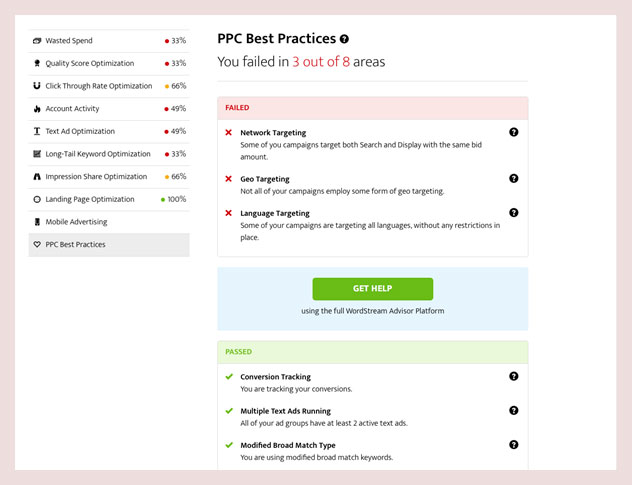Click the heart icon beside PPC Best Practices
Viewport: 632px width, 485px height.
click(37, 244)
